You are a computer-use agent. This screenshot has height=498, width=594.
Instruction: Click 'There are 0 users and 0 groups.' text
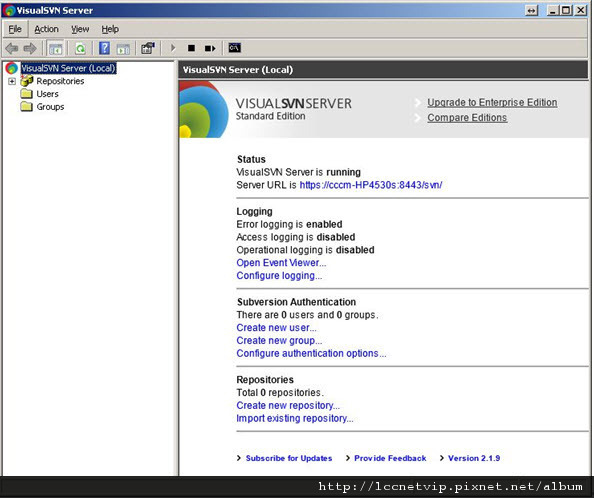point(307,315)
